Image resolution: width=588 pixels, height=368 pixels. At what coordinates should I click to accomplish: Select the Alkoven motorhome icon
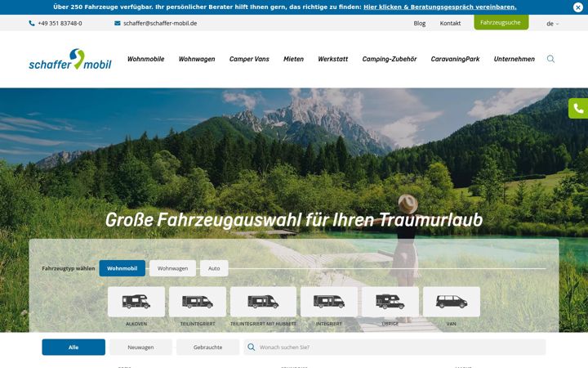tap(136, 302)
